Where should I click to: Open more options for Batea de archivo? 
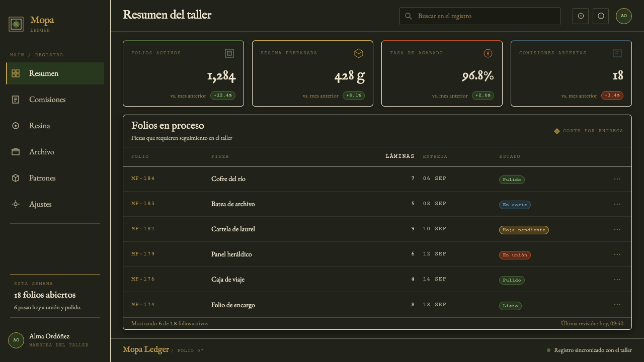tap(617, 204)
